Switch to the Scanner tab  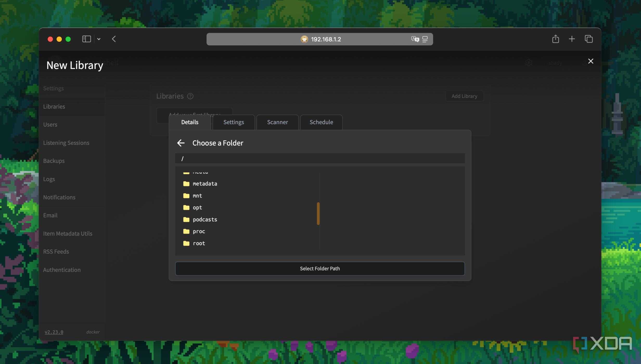point(277,122)
